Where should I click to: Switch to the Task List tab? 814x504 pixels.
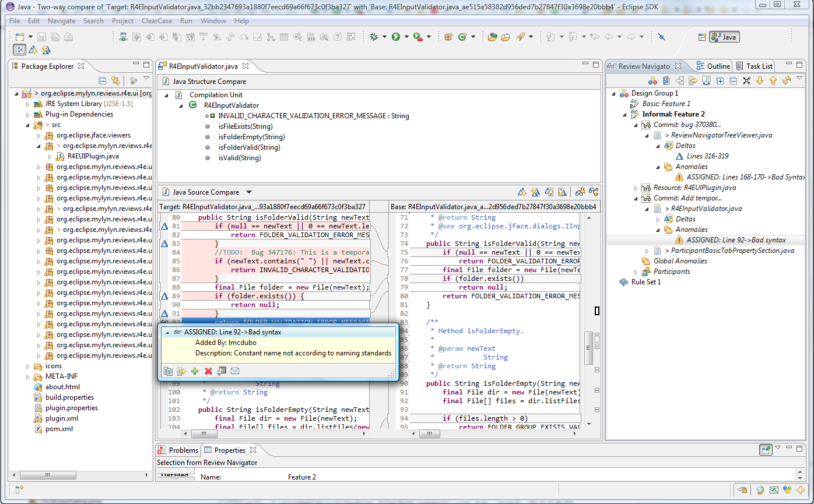(755, 66)
